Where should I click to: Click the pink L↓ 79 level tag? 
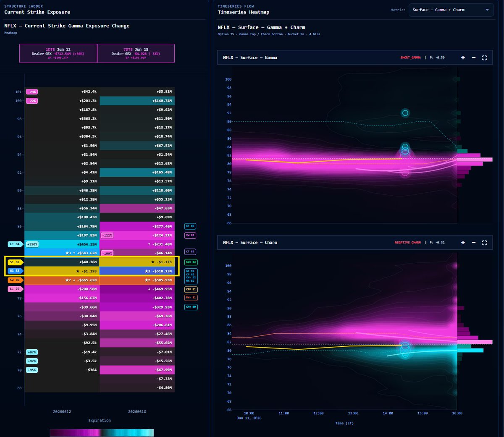[x=15, y=289]
